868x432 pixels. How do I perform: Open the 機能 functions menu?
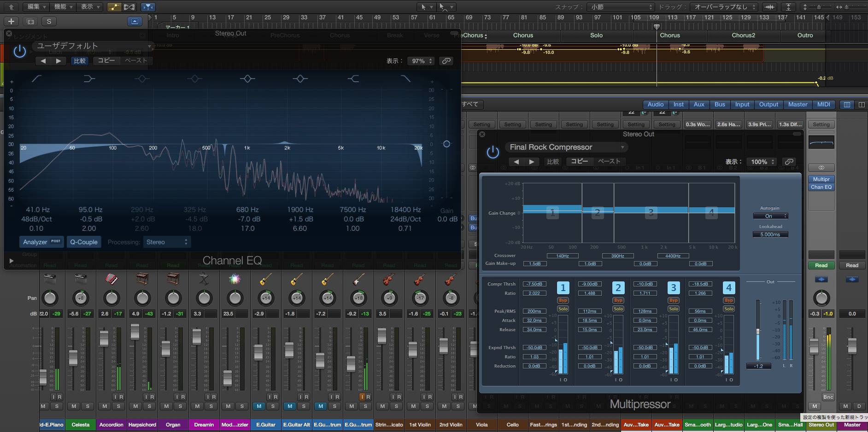click(63, 7)
